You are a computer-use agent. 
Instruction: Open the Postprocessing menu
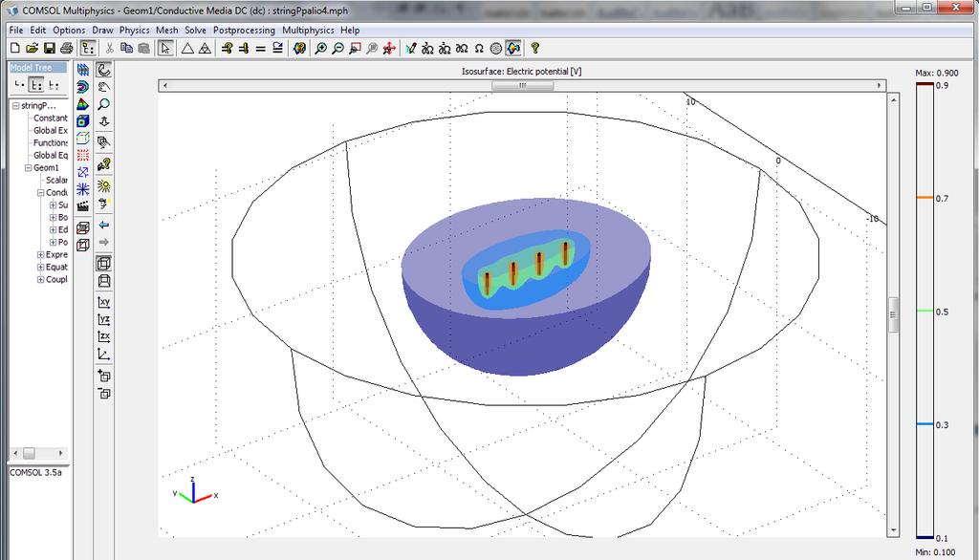[x=244, y=30]
